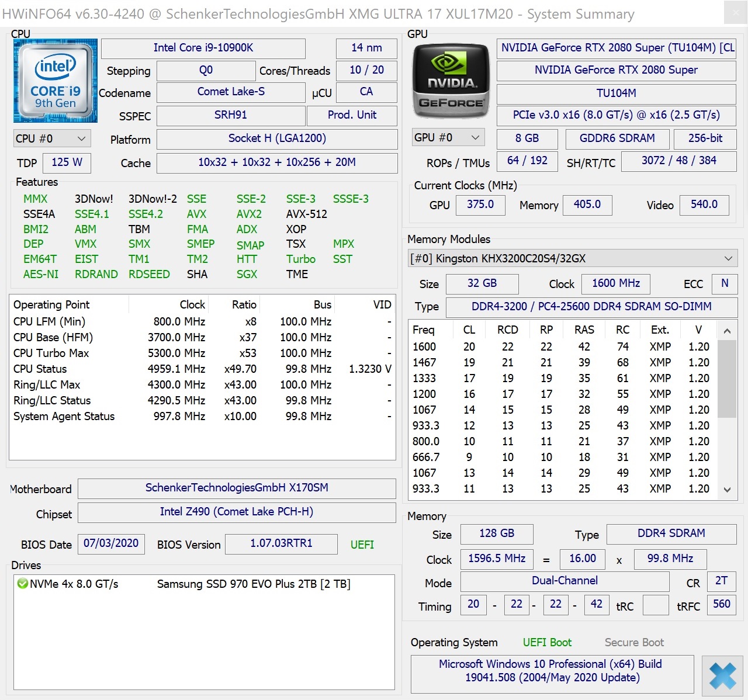The image size is (748, 700).
Task: Click the green checkmark next to NVMe drive
Action: click(23, 583)
